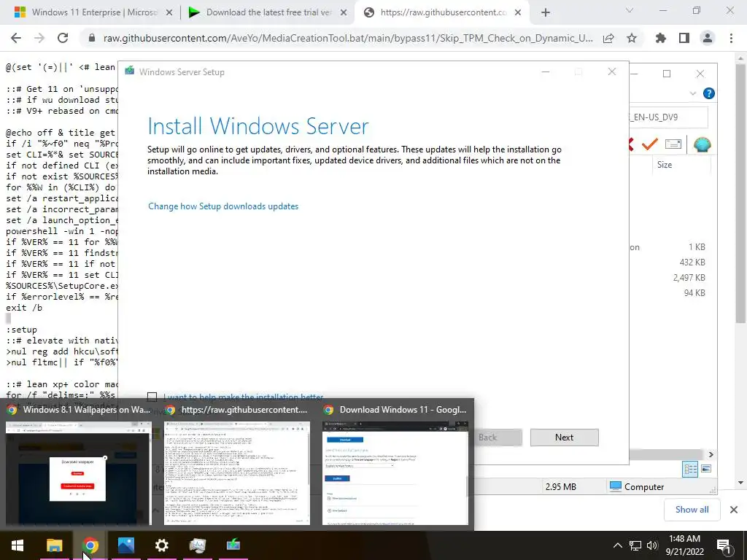Screen dimensions: 747x560
Task: Close the 'Download the latest free trial' tab
Action: pos(344,12)
